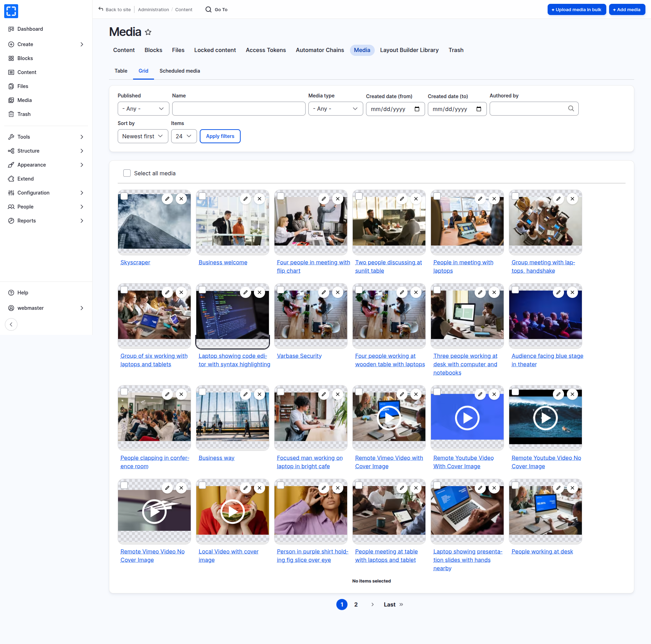Select the Skyscraper media checkbox
This screenshot has height=644, width=651.
click(124, 196)
